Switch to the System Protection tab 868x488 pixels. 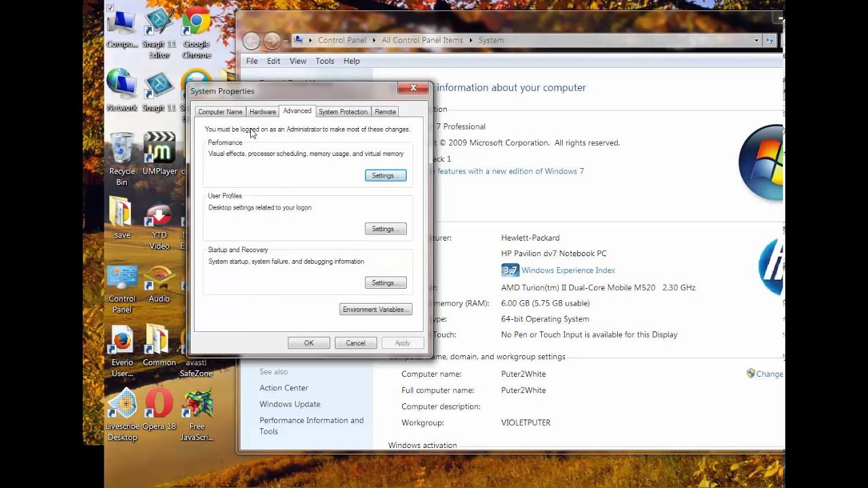coord(343,112)
